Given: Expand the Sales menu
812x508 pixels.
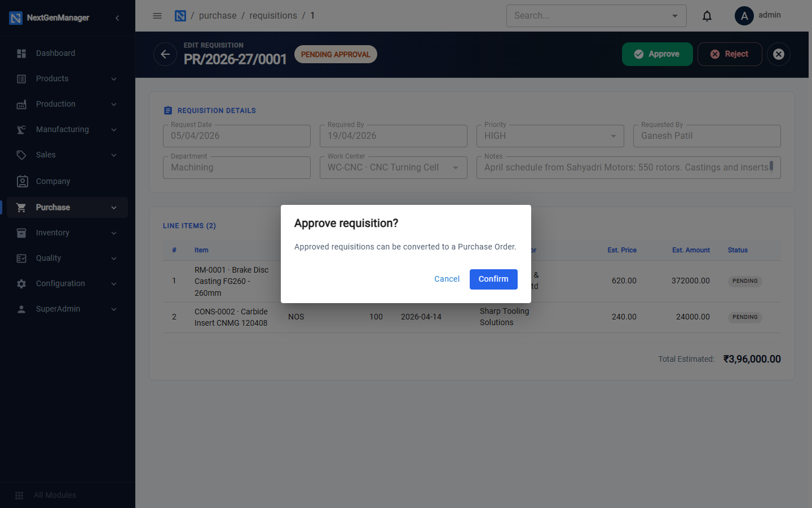Looking at the screenshot, I should point(114,155).
